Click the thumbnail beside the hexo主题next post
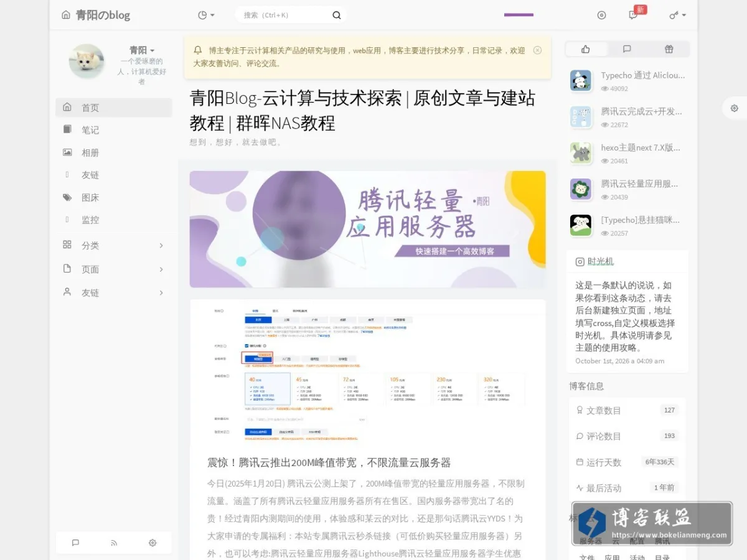747x560 pixels. click(581, 153)
